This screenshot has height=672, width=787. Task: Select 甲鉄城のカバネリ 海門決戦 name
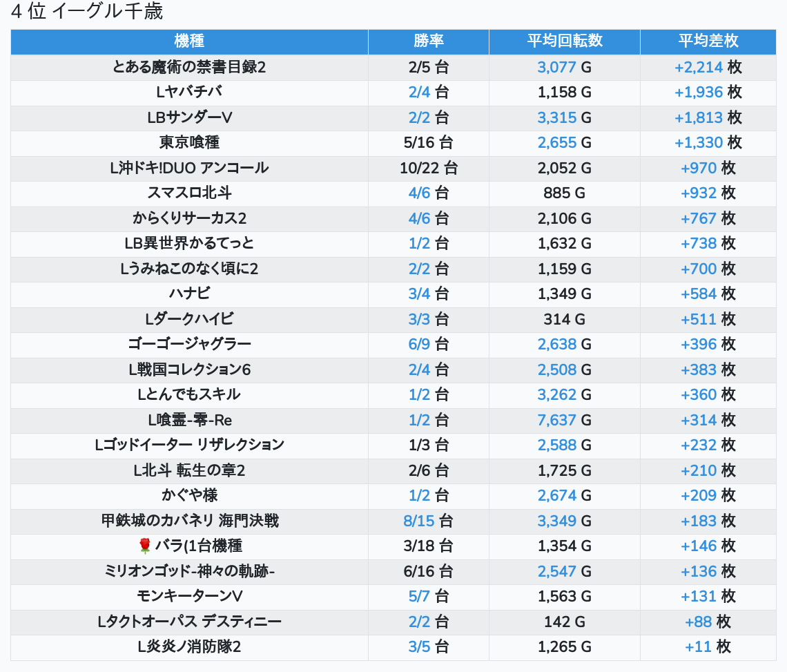[189, 521]
